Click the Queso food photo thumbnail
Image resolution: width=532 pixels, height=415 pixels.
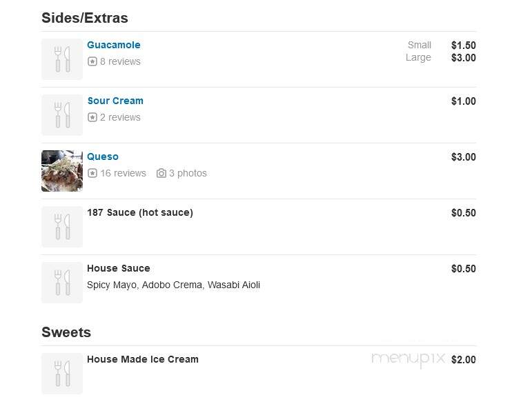(x=62, y=171)
